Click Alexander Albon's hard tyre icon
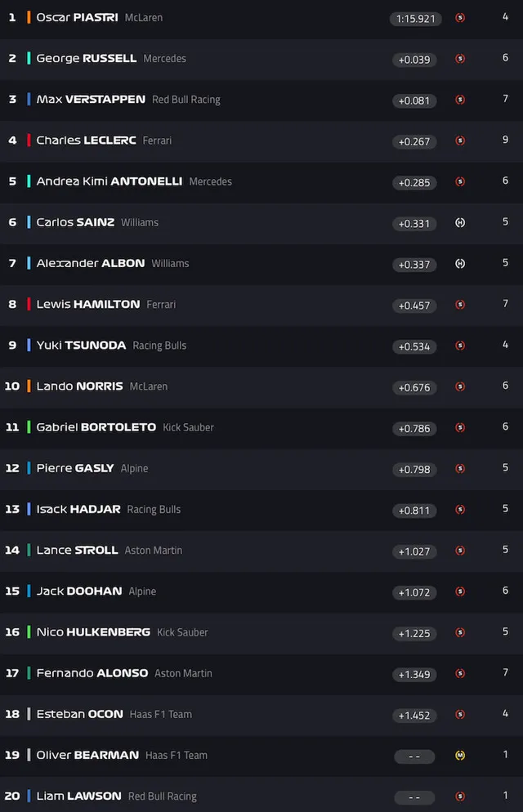523x812 pixels. click(x=460, y=263)
